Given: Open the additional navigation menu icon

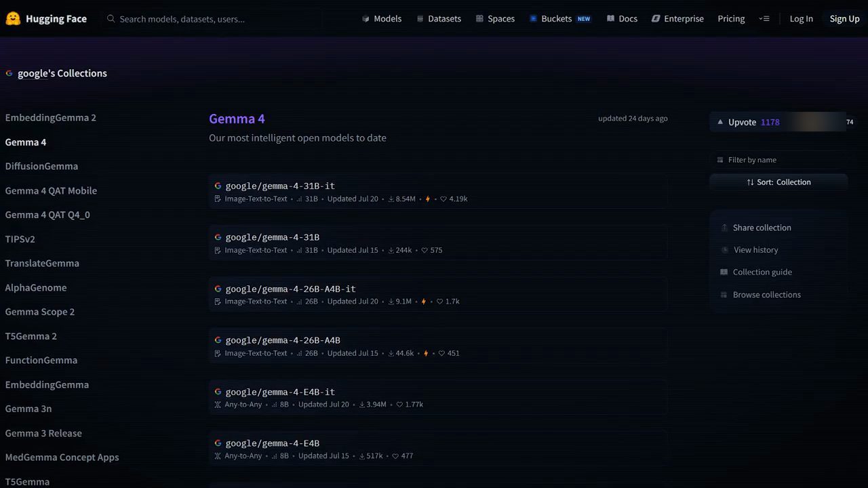Looking at the screenshot, I should (x=764, y=19).
